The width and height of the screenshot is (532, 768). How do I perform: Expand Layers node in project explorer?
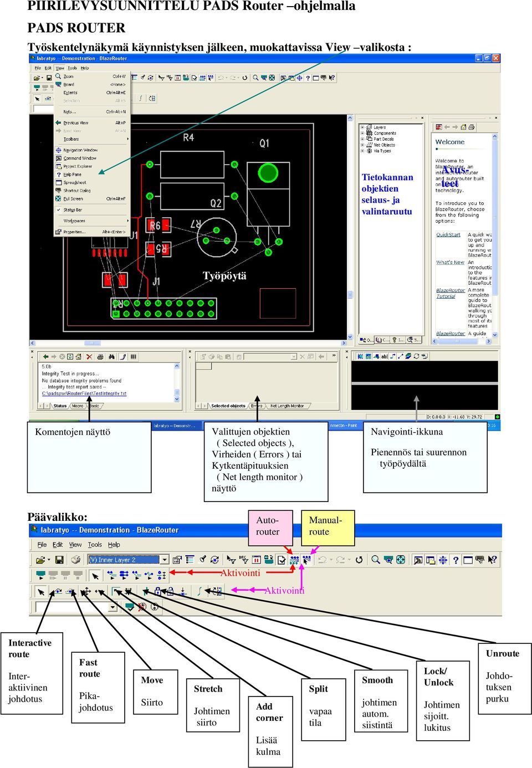pyautogui.click(x=362, y=127)
